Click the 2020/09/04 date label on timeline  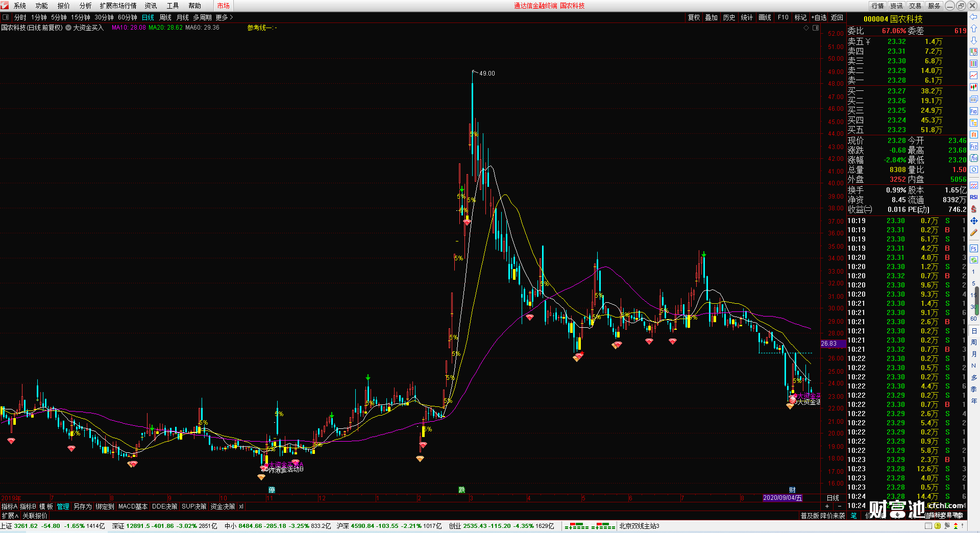pos(782,498)
